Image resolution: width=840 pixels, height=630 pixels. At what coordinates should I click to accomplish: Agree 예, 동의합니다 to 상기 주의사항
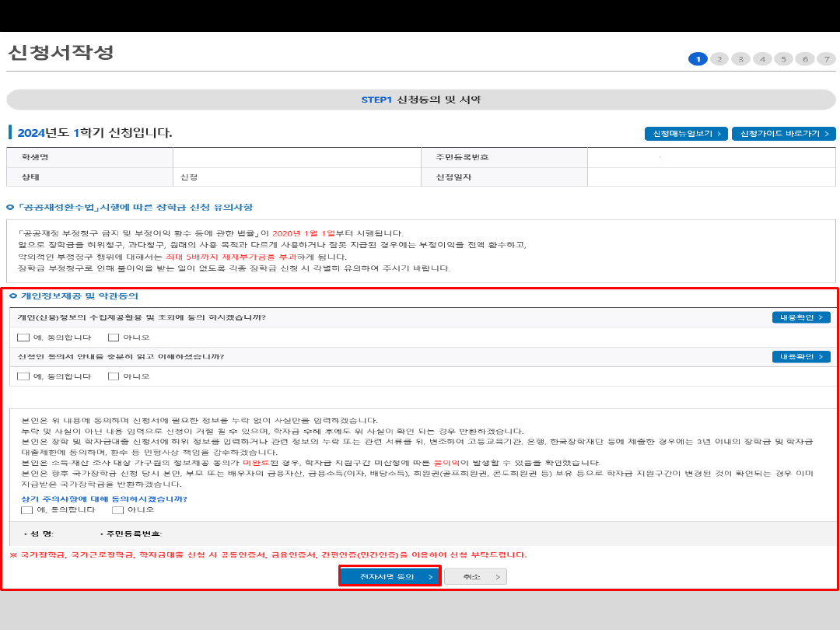(x=27, y=510)
